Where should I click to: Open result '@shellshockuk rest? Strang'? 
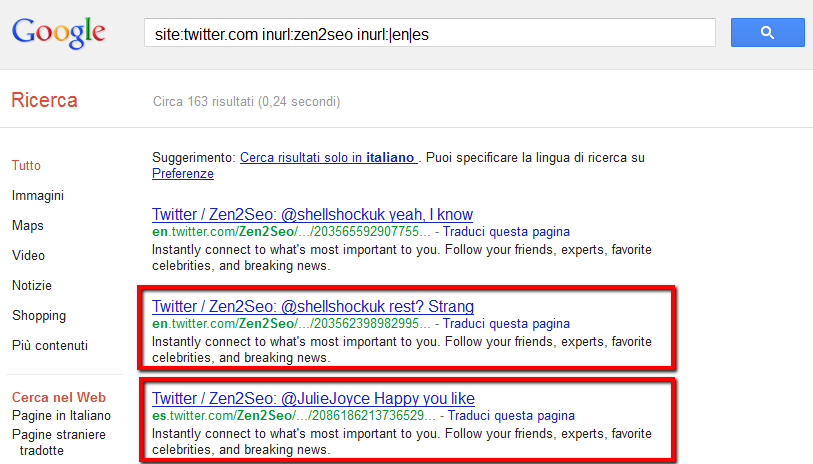click(312, 306)
